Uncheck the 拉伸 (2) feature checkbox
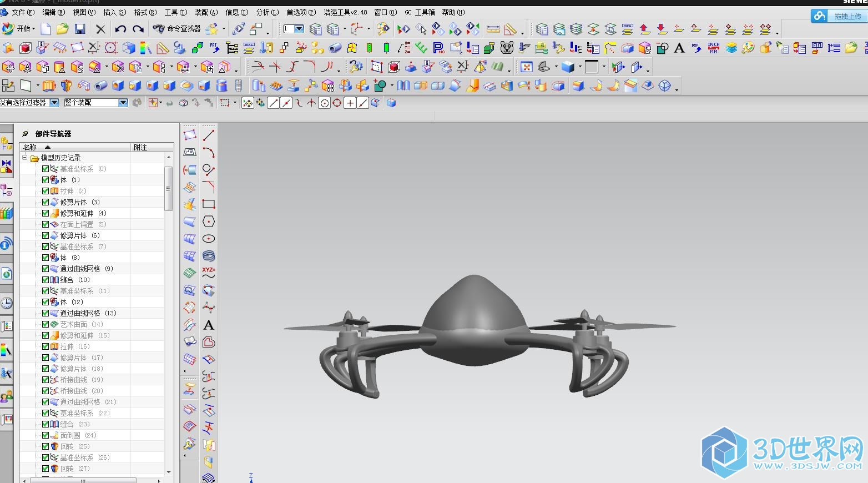This screenshot has width=868, height=483. (x=46, y=191)
